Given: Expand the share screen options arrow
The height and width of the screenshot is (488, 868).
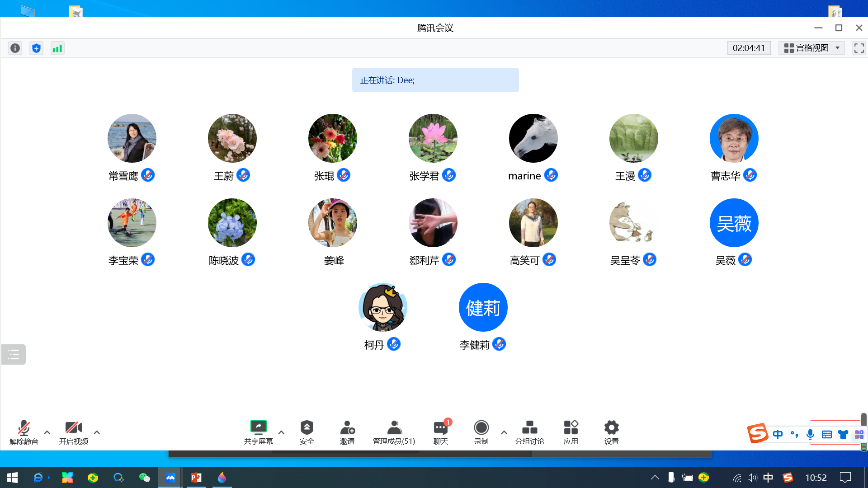Looking at the screenshot, I should point(281,432).
